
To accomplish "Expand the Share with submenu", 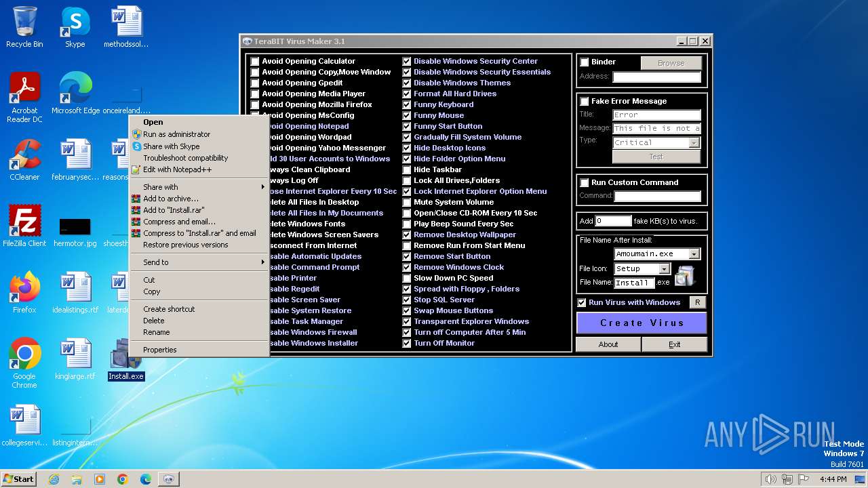I will point(200,187).
